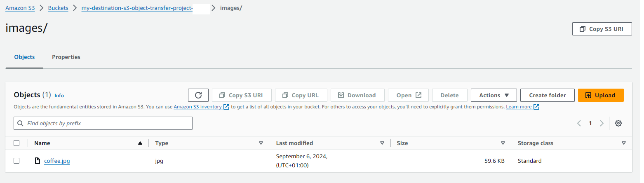This screenshot has width=644, height=183.
Task: Click the file icon beside coffee.jpg
Action: pos(38,161)
